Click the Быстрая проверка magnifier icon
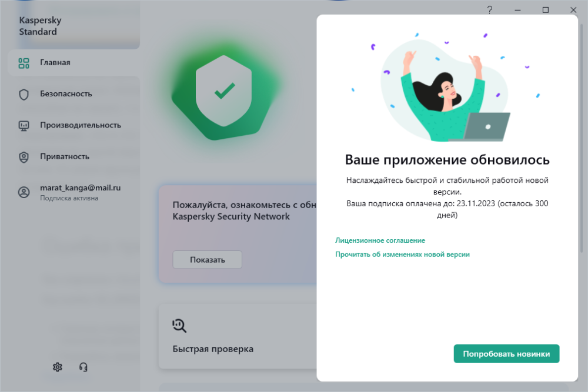The image size is (588, 392). pyautogui.click(x=179, y=326)
